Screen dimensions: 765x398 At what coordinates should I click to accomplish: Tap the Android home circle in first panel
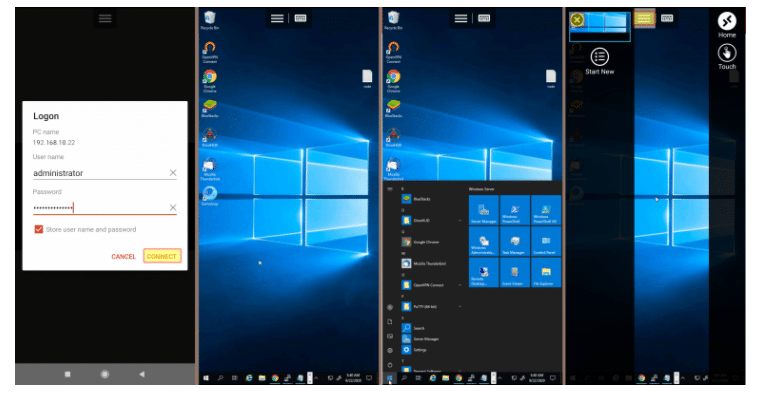tap(104, 374)
